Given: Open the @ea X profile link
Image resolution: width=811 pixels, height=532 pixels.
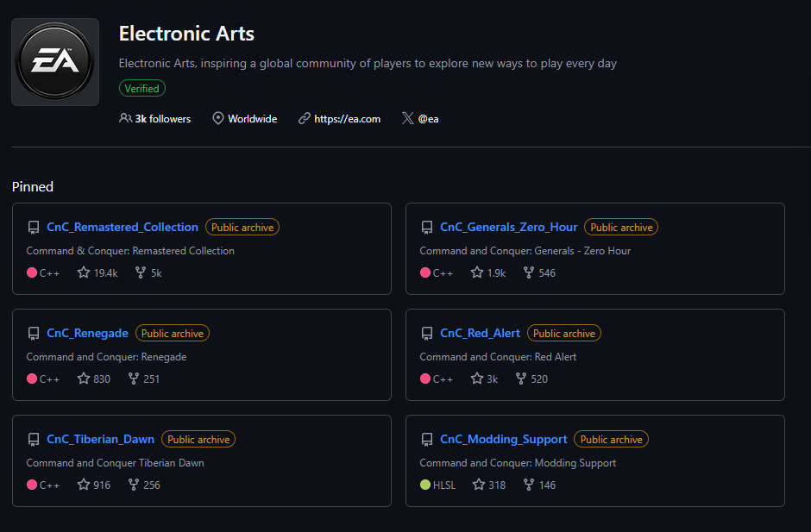Looking at the screenshot, I should click(x=428, y=119).
